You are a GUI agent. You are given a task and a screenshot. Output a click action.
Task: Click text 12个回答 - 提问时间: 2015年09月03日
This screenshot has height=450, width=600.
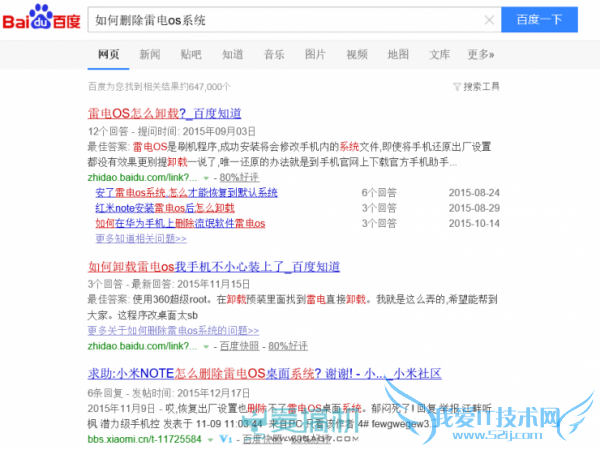[x=172, y=131]
